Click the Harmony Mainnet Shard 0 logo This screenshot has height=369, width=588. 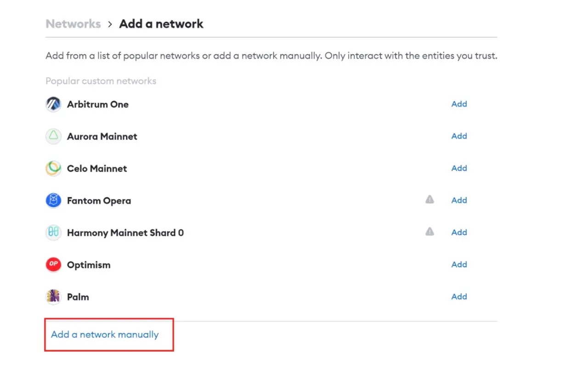tap(53, 233)
